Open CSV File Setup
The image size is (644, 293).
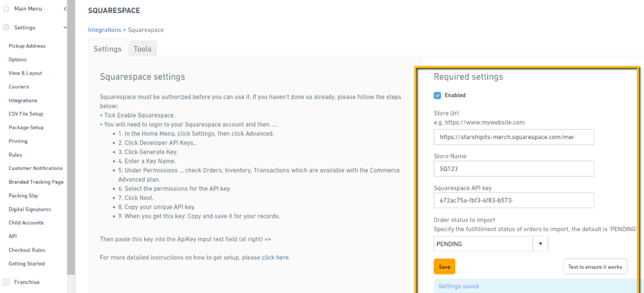pos(26,114)
